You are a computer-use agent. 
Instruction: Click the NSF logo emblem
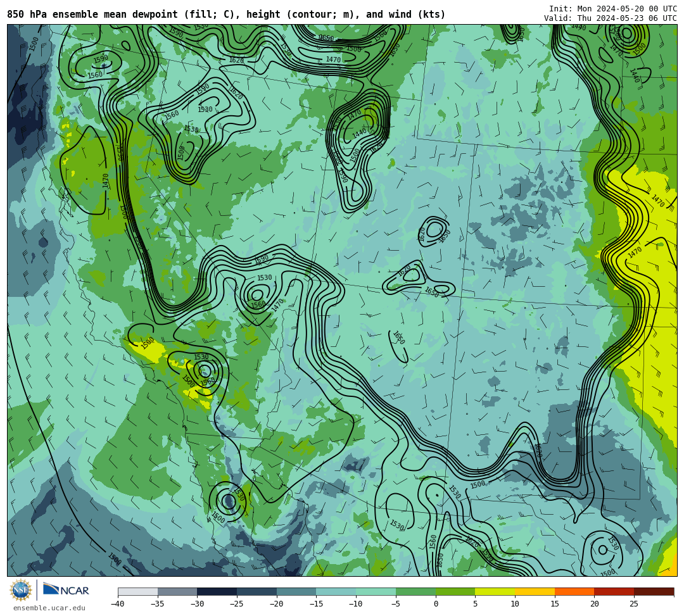(20, 590)
